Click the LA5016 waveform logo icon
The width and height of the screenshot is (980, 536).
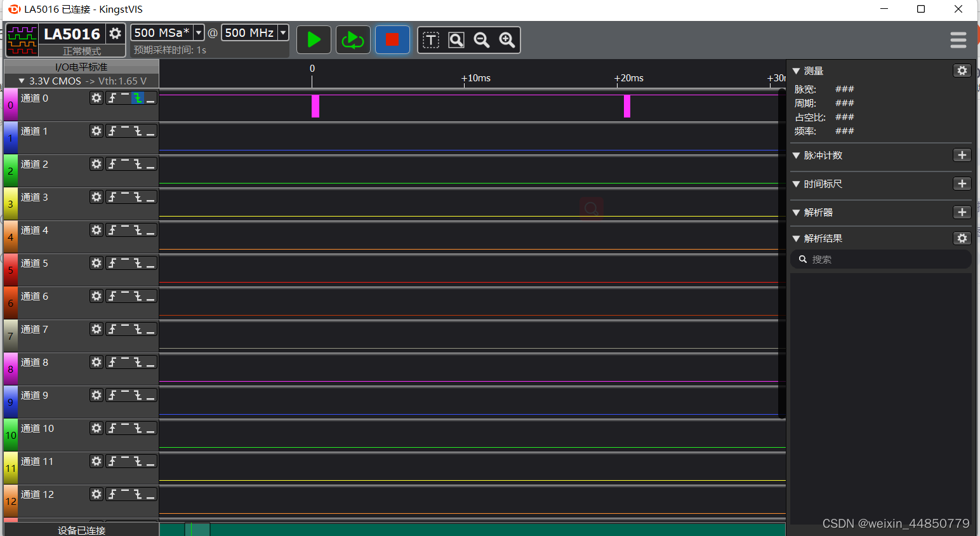(22, 40)
